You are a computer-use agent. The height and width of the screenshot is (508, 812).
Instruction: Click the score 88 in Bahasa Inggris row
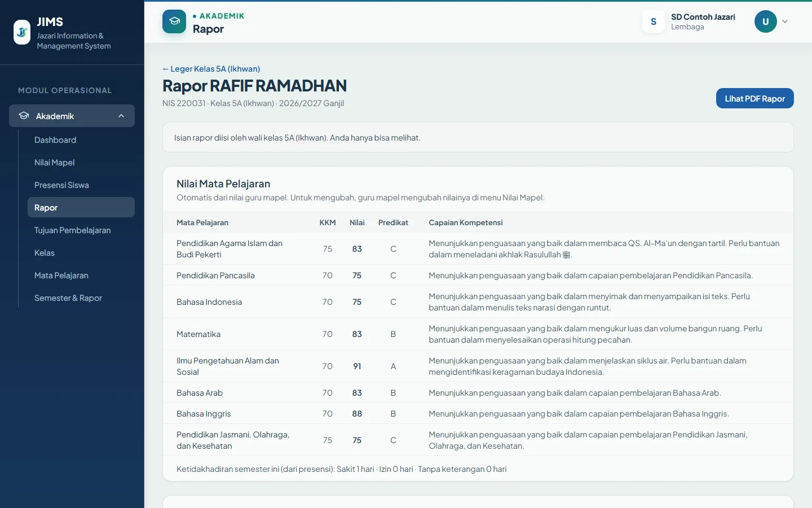(357, 414)
